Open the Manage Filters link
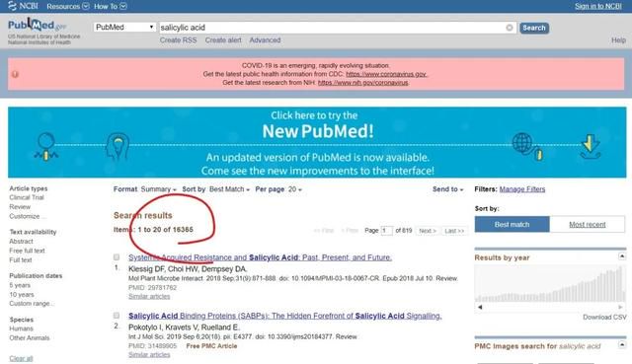 tap(522, 189)
